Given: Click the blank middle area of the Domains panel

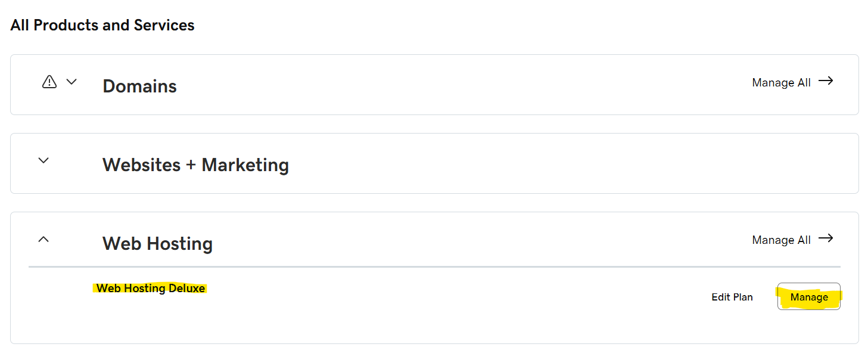Looking at the screenshot, I should pos(447,85).
